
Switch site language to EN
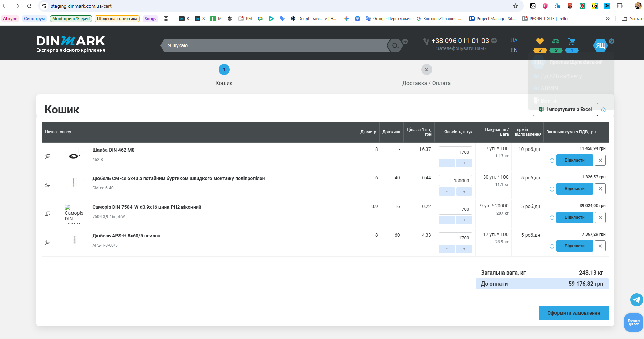pos(514,50)
